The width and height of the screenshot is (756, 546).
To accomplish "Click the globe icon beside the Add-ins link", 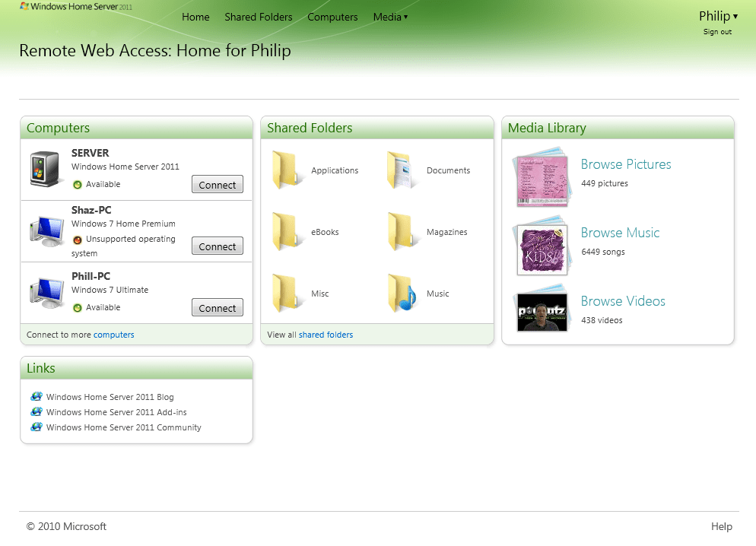I will tap(37, 412).
